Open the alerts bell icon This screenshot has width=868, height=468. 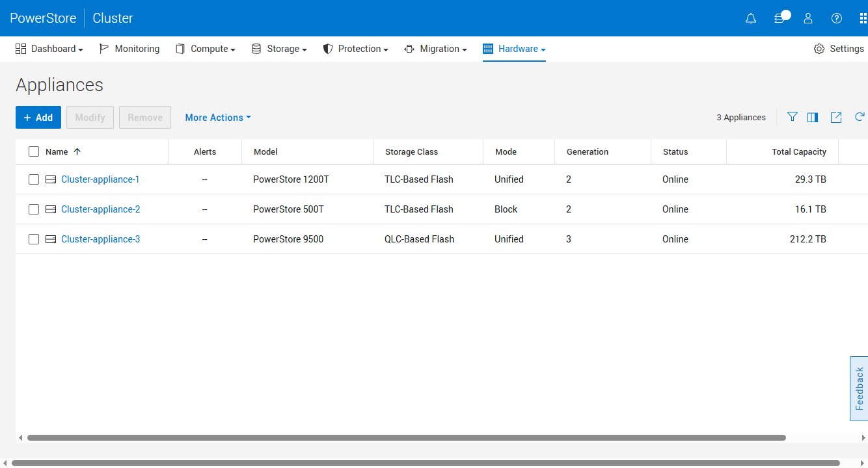pyautogui.click(x=751, y=18)
